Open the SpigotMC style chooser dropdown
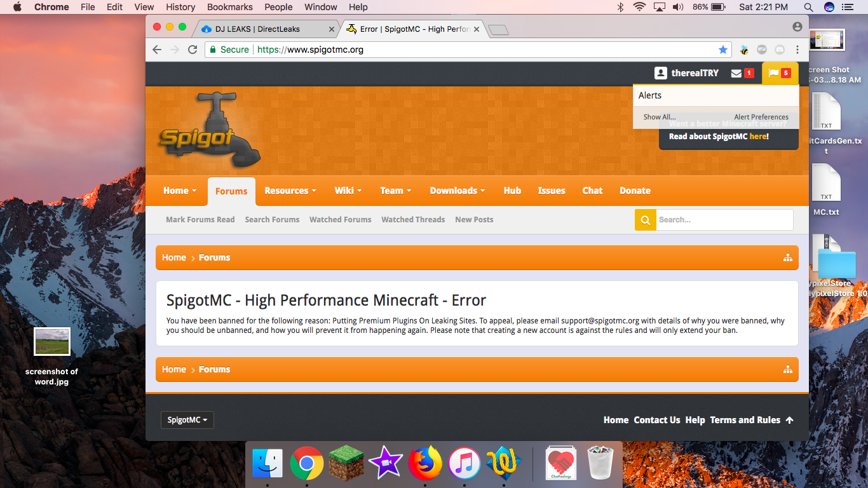 tap(187, 420)
